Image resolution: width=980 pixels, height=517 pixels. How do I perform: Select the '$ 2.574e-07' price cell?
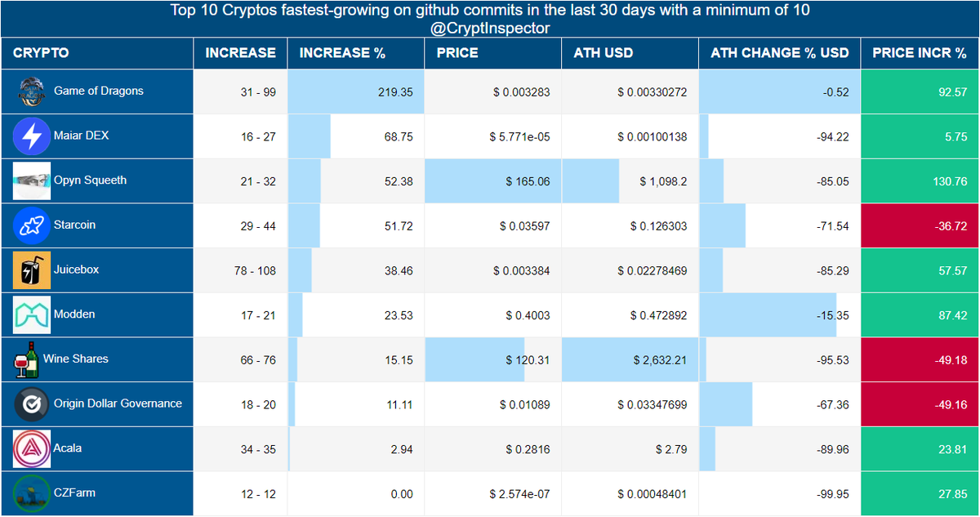point(493,493)
